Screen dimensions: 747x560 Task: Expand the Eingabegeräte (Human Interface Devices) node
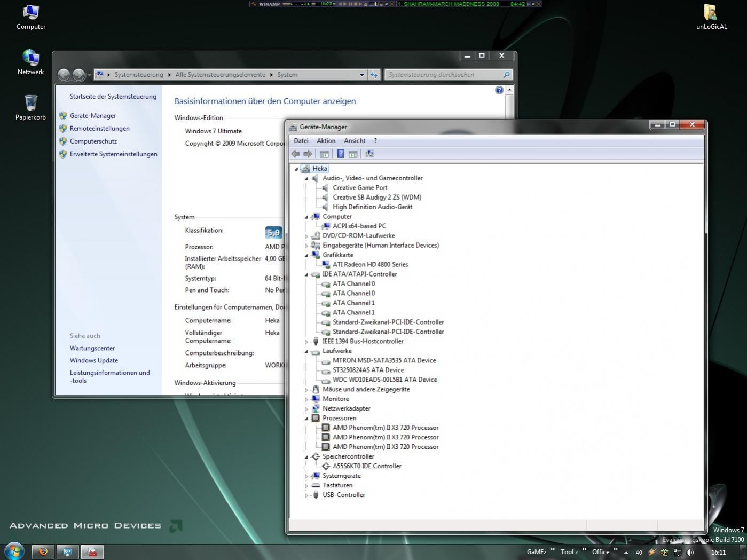pyautogui.click(x=306, y=246)
